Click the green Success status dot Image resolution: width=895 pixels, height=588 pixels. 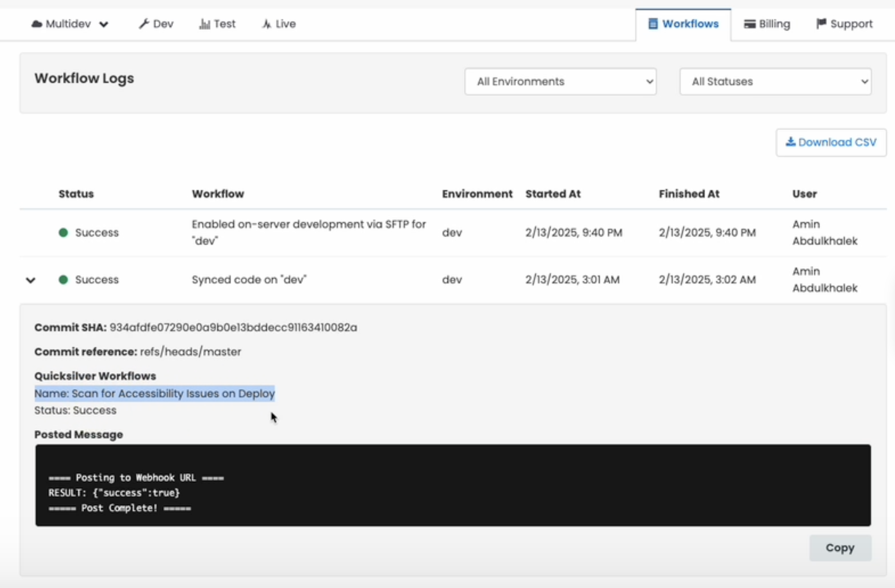(63, 232)
